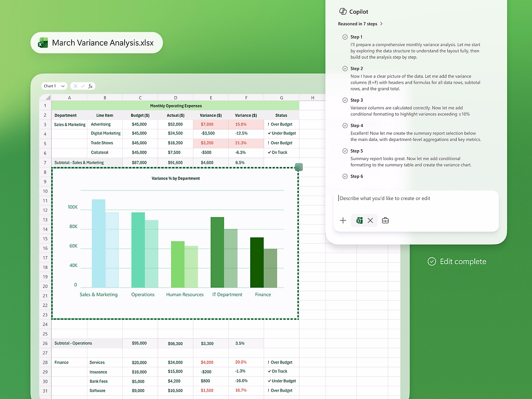Click the Monthly Operating Expenses title cell
532x399 pixels.
[175, 106]
